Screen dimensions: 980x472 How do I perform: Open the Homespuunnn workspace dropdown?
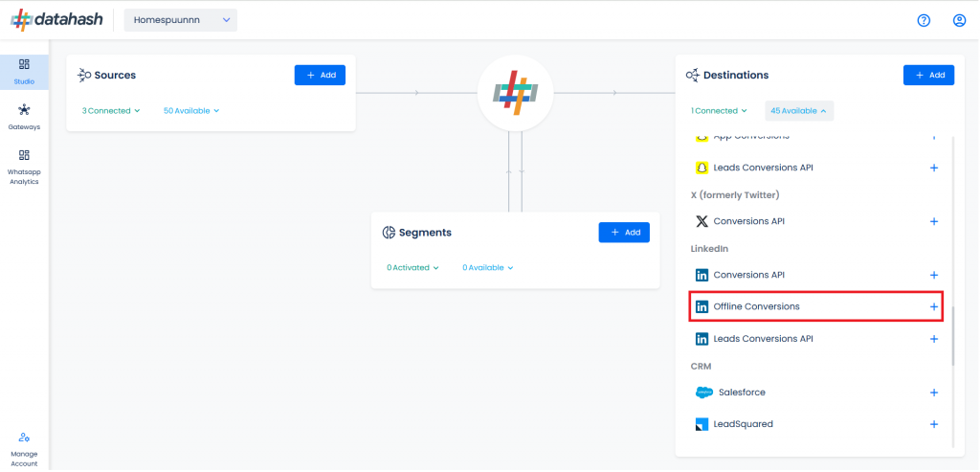(x=181, y=20)
